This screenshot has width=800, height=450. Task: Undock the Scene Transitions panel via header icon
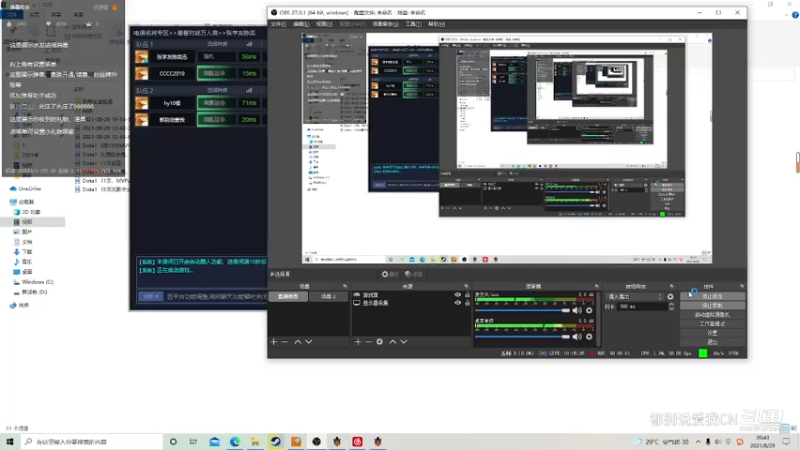point(671,286)
